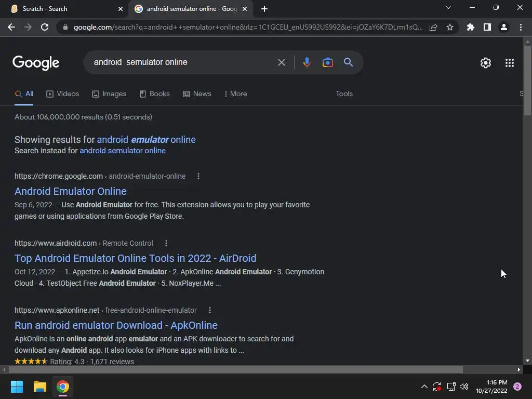The width and height of the screenshot is (532, 399).
Task: Open options for apkonline.net result
Action: 210,310
